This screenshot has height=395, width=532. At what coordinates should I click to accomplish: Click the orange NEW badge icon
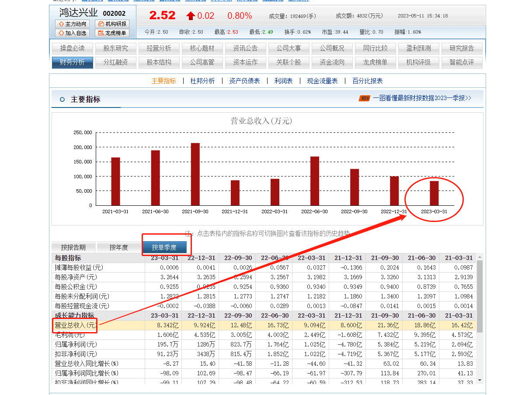[x=364, y=98]
